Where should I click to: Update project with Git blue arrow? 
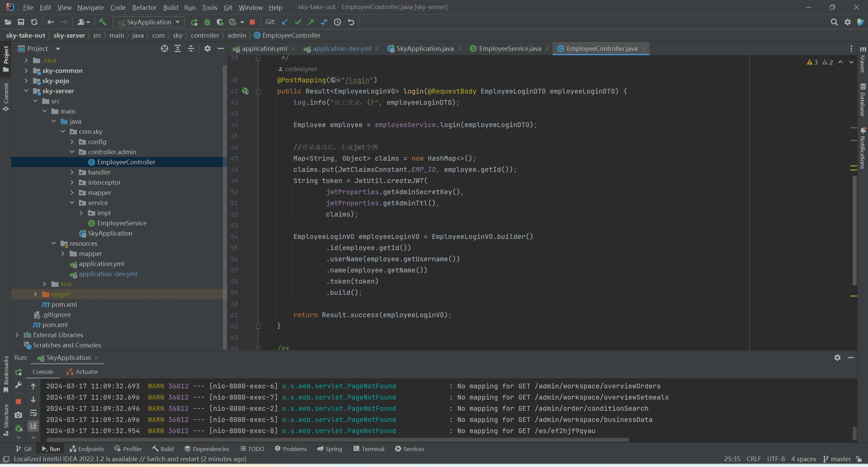(285, 22)
